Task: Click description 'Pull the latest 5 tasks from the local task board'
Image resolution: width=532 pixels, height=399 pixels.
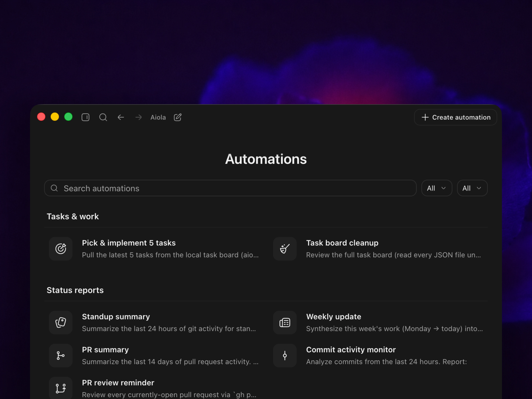Action: (x=170, y=255)
